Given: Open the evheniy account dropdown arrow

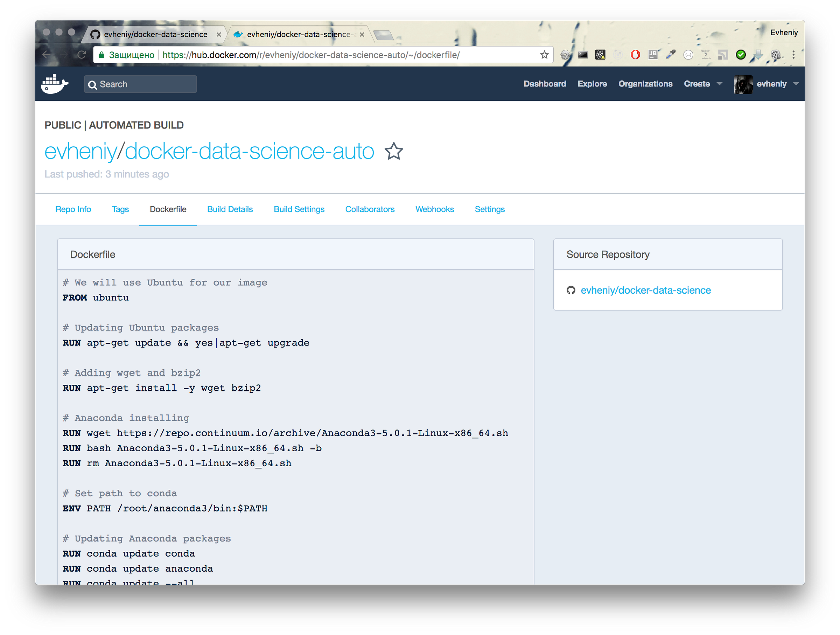Looking at the screenshot, I should point(796,84).
